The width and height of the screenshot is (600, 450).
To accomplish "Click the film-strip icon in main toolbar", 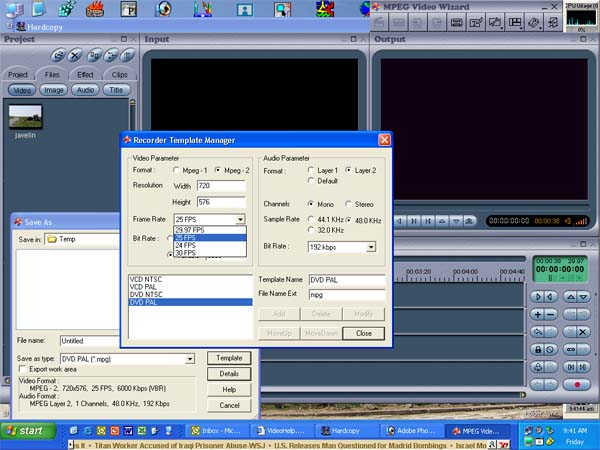I will [456, 23].
